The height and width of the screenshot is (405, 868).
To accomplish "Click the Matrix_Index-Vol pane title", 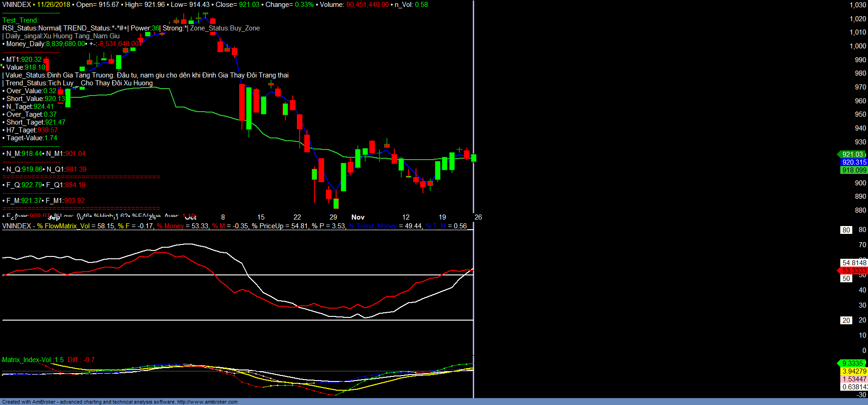I will [x=33, y=360].
